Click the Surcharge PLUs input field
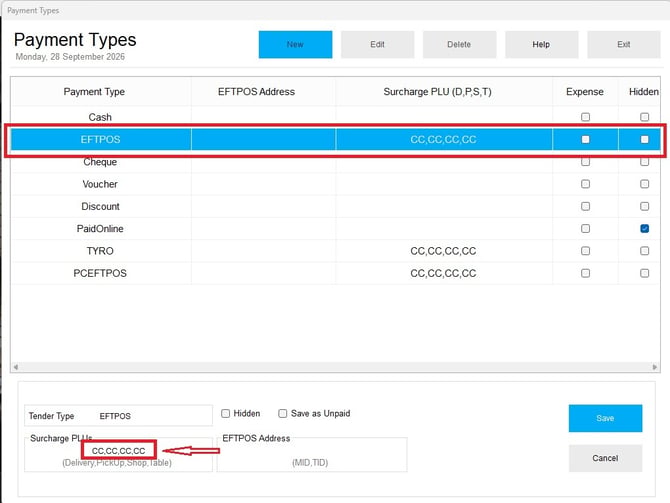The width and height of the screenshot is (670, 503). 118,451
